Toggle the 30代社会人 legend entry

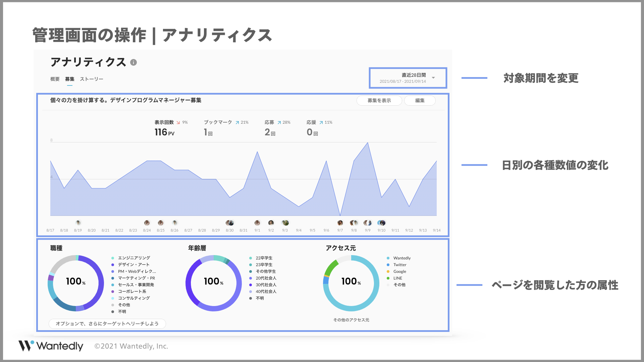[266, 285]
